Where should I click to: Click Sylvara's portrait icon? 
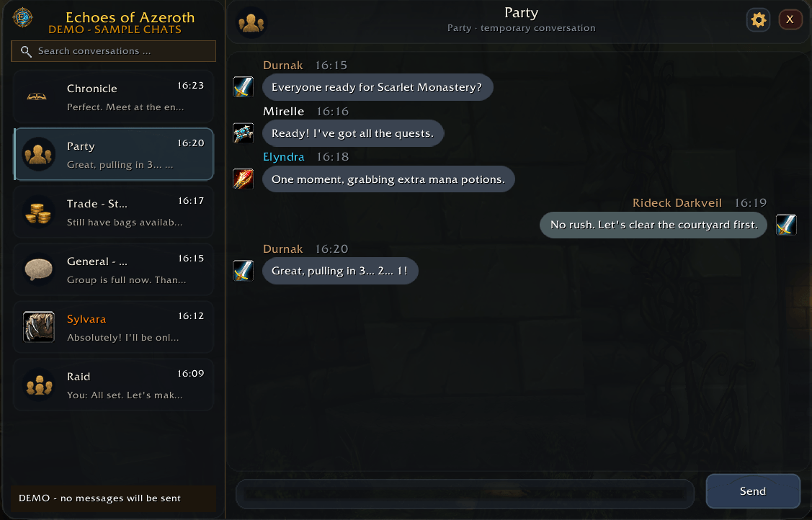click(x=39, y=327)
